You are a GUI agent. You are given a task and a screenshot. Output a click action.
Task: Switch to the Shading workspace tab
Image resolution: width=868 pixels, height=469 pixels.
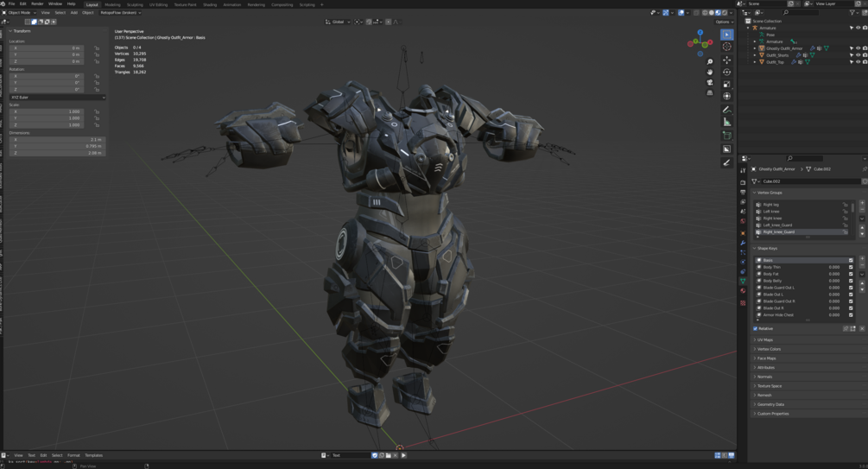click(x=210, y=4)
